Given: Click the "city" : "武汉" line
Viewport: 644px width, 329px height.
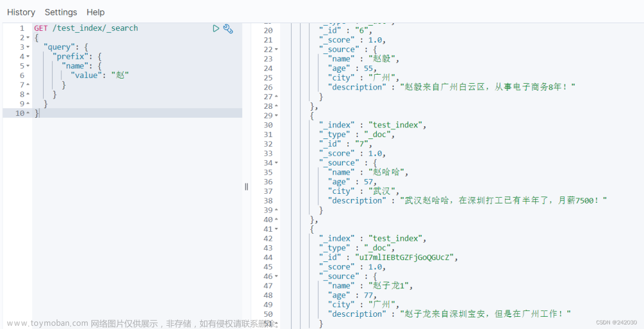Looking at the screenshot, I should [363, 191].
